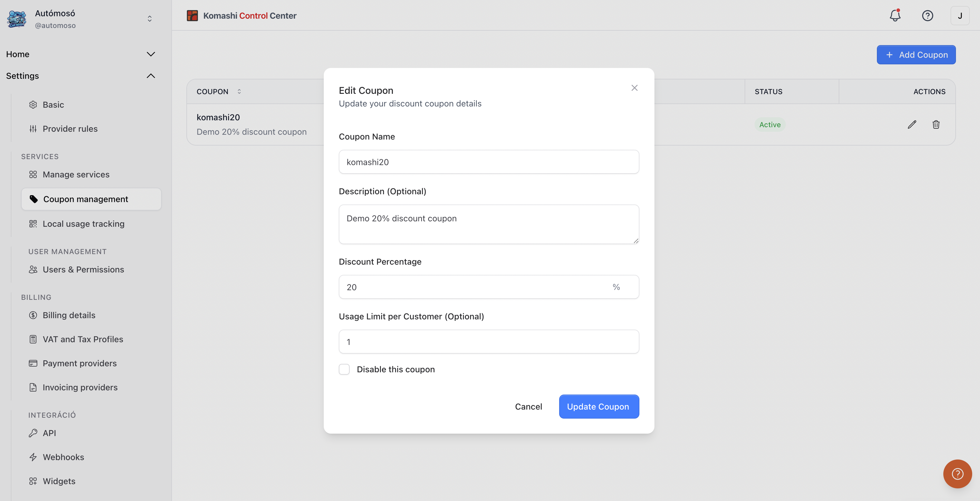This screenshot has height=501, width=980.
Task: Open the notifications bell
Action: pyautogui.click(x=895, y=16)
